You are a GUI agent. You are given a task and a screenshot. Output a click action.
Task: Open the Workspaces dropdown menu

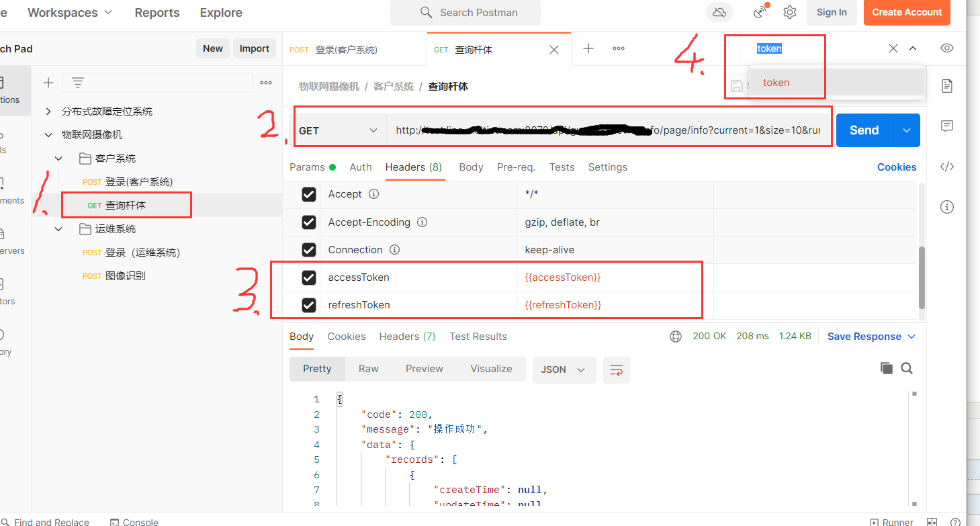[70, 13]
